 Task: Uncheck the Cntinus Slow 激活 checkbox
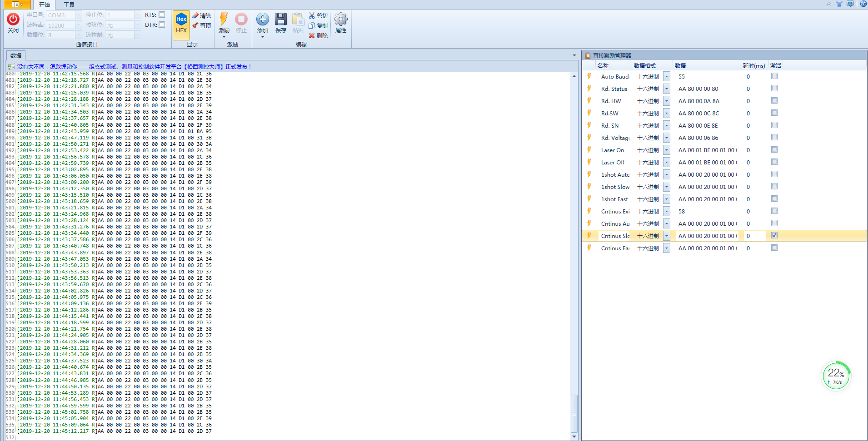(774, 235)
